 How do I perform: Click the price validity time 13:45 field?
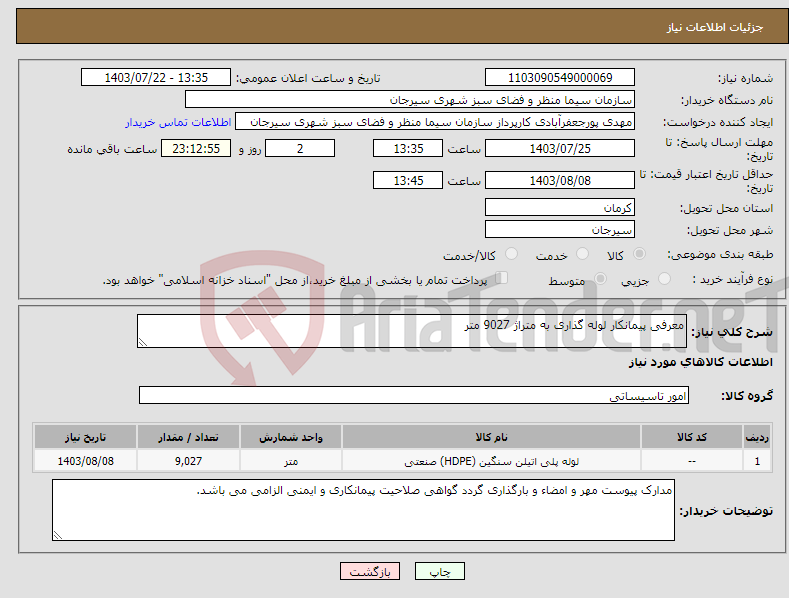(408, 180)
